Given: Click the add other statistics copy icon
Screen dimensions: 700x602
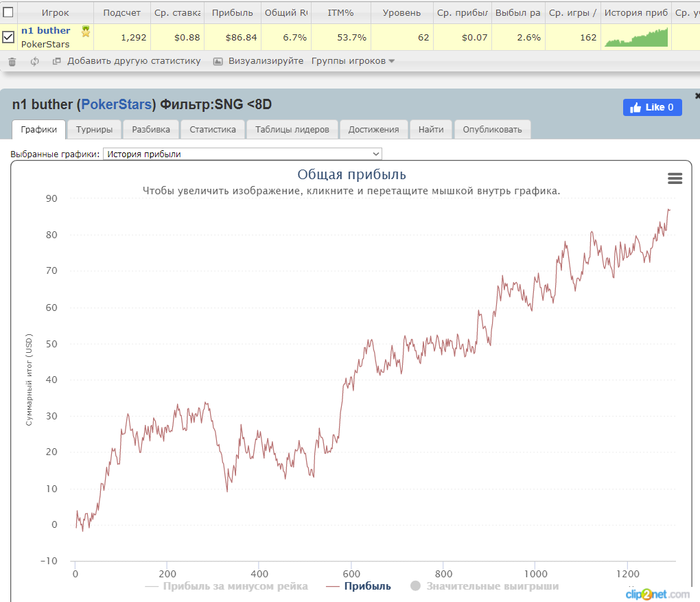Looking at the screenshot, I should pyautogui.click(x=57, y=61).
